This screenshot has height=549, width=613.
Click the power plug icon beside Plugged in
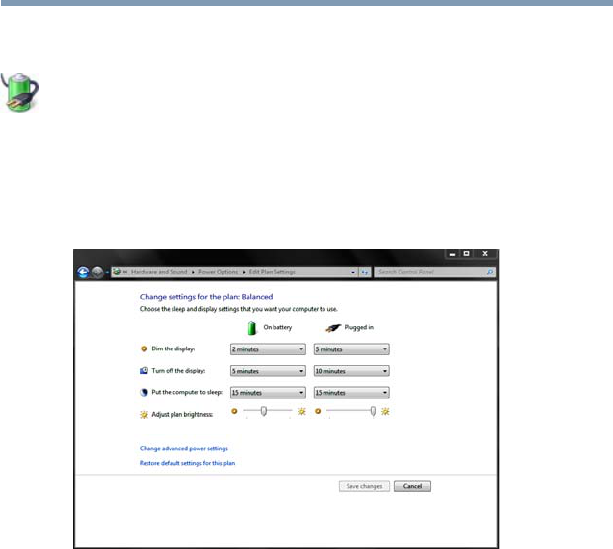coord(333,328)
